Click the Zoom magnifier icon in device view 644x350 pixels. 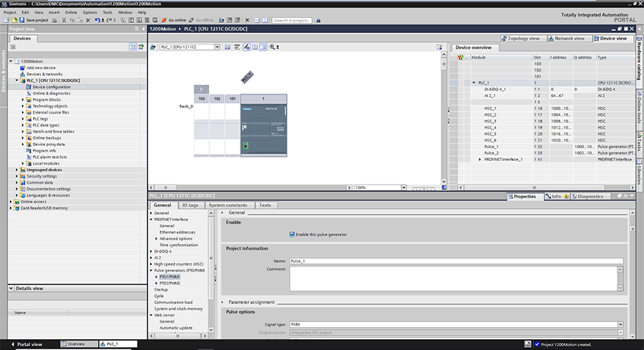click(x=272, y=47)
